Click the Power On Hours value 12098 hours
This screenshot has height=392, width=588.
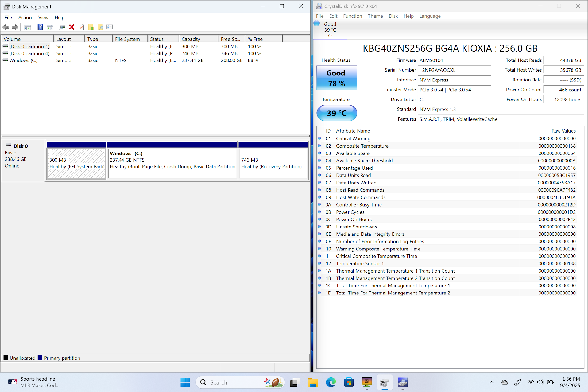click(x=564, y=99)
